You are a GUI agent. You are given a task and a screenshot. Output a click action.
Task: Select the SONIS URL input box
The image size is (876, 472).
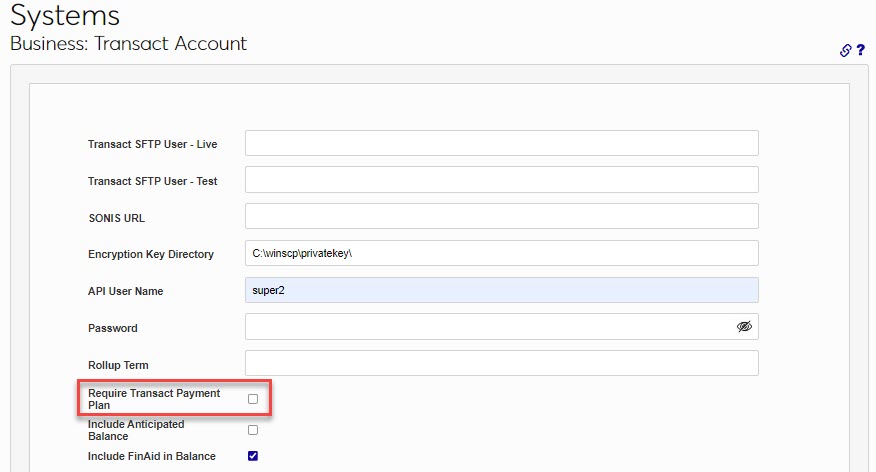click(x=502, y=216)
